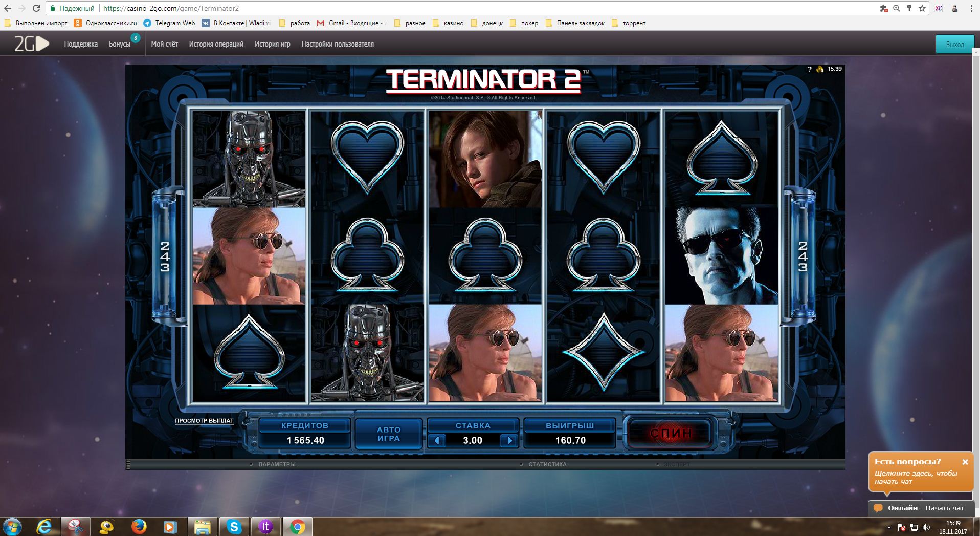Click the saved password key icon
This screenshot has height=536, width=980.
pos(909,8)
